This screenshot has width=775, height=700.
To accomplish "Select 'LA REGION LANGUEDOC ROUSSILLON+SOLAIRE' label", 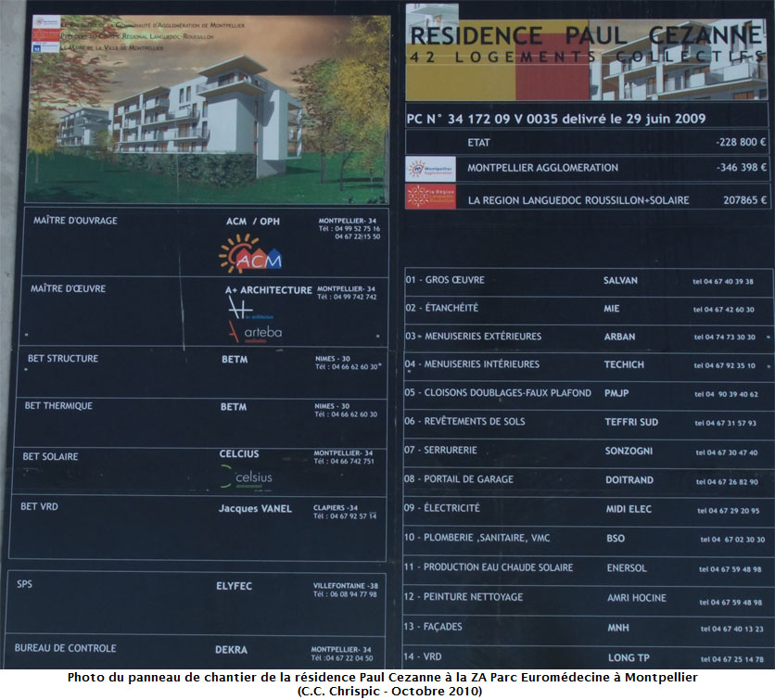I will click(578, 200).
